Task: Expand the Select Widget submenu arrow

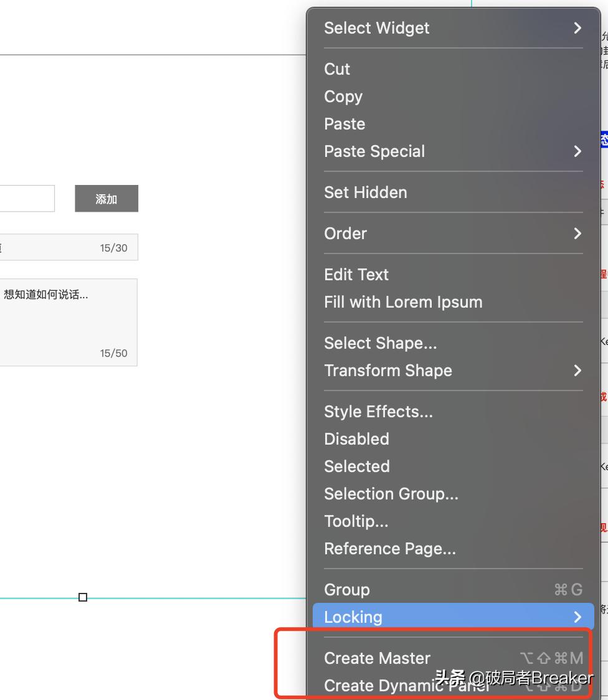Action: click(578, 28)
